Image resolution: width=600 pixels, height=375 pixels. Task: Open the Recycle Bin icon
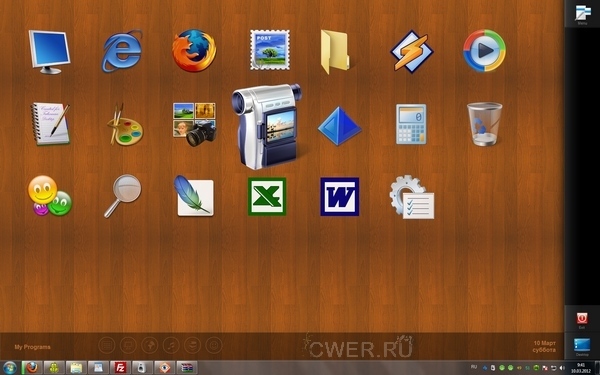click(484, 124)
